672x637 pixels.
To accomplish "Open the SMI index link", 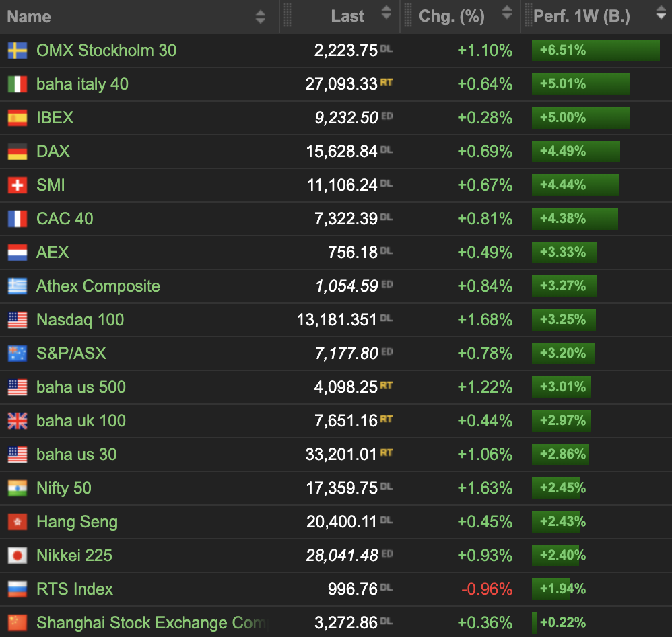I will click(51, 185).
